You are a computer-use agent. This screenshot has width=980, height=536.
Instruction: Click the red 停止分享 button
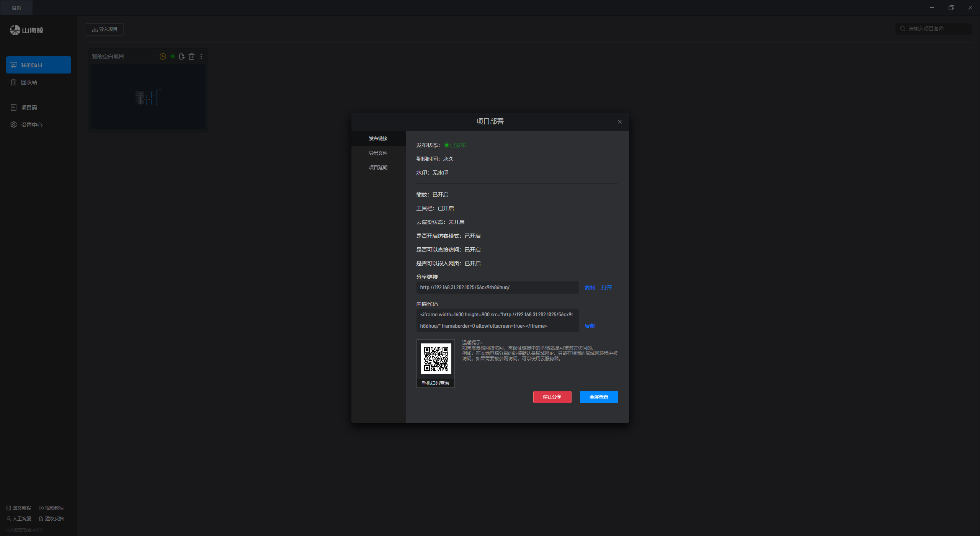552,397
